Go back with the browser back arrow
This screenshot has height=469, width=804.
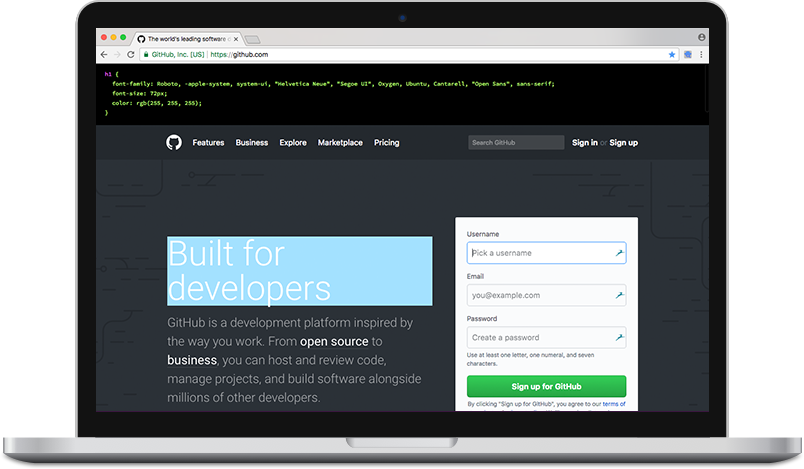(104, 54)
